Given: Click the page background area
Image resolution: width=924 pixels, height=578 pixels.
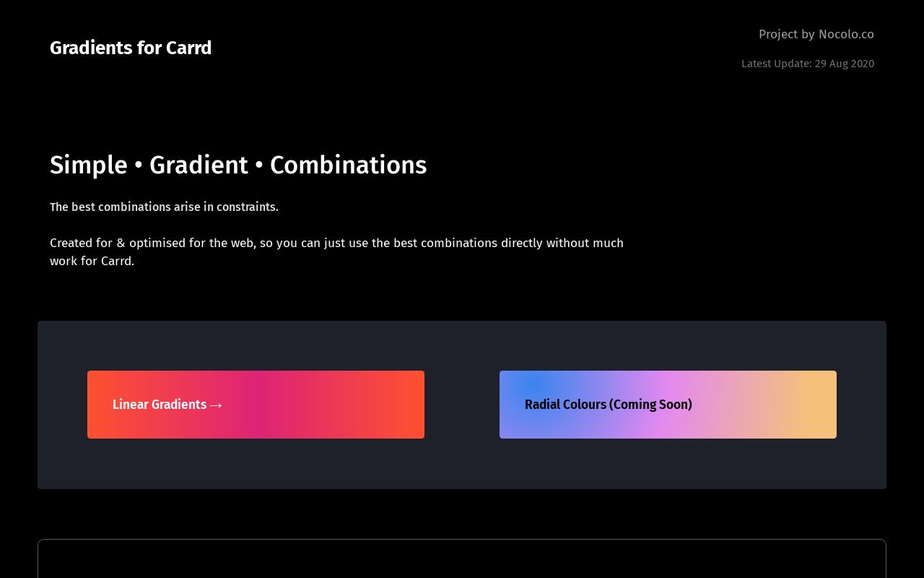Looking at the screenshot, I should point(462,303).
